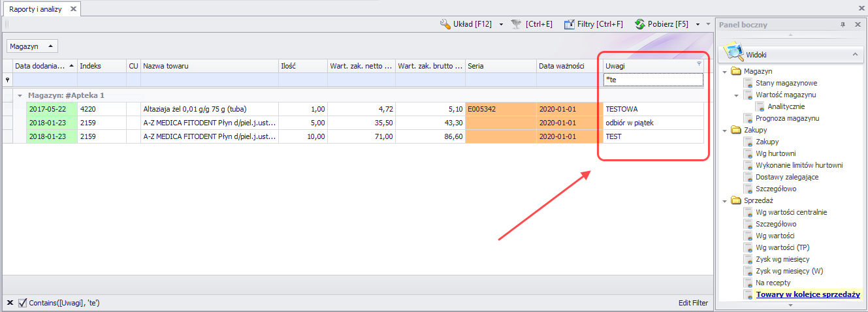Remove the filter with the bottom-left X
This screenshot has width=868, height=312.
coord(10,302)
